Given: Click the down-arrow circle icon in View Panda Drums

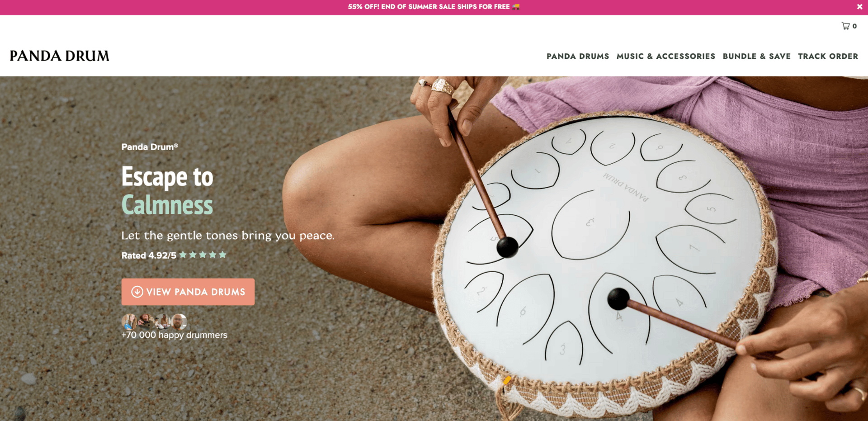Looking at the screenshot, I should (137, 292).
